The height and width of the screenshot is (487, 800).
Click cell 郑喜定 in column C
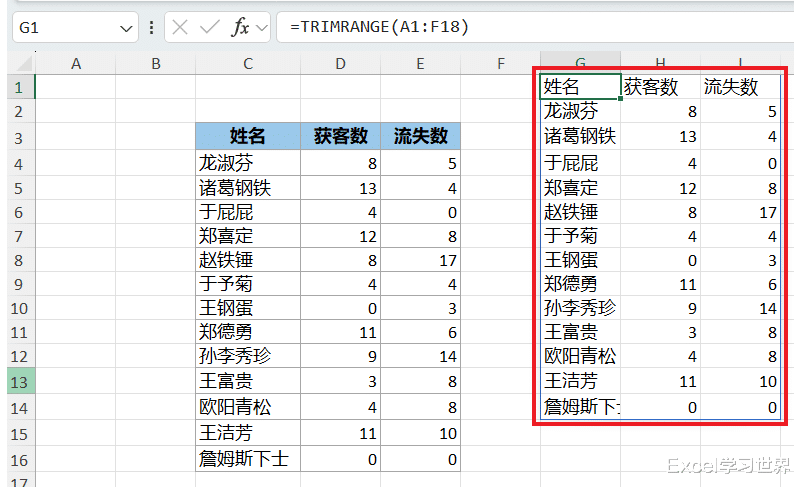(248, 236)
